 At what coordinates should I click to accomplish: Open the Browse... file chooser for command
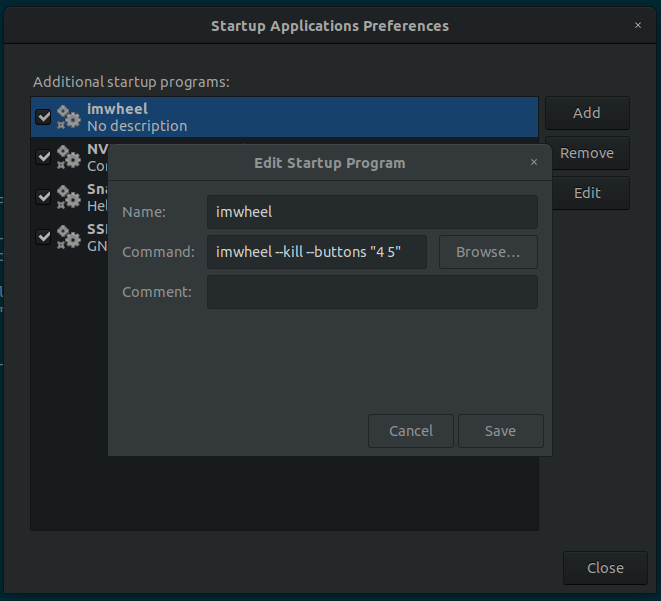[x=488, y=252]
